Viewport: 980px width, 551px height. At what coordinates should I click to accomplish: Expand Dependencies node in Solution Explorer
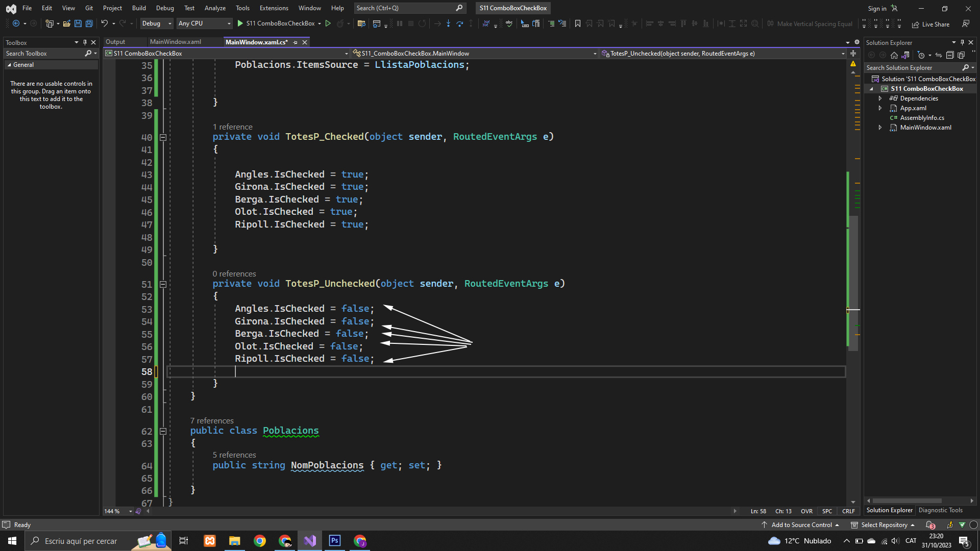[880, 98]
